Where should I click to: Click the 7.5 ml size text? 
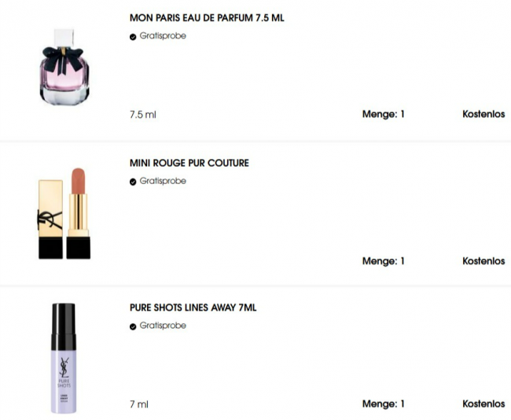click(143, 115)
